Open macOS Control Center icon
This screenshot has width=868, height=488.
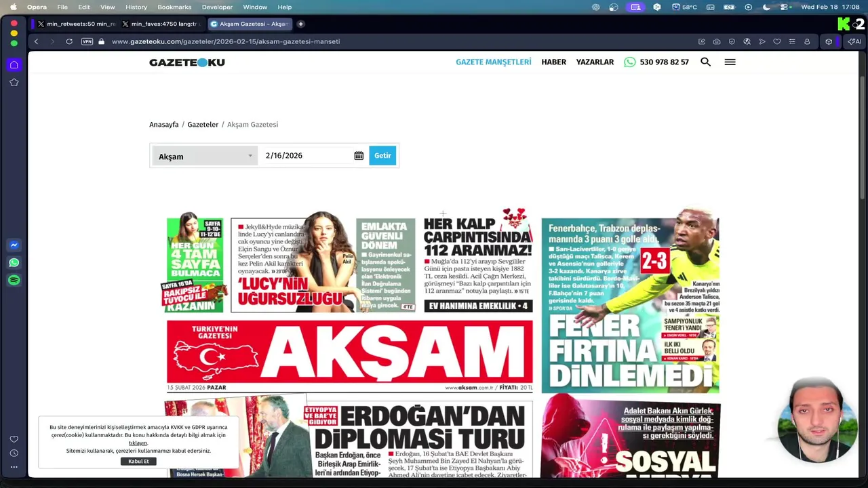pos(785,7)
